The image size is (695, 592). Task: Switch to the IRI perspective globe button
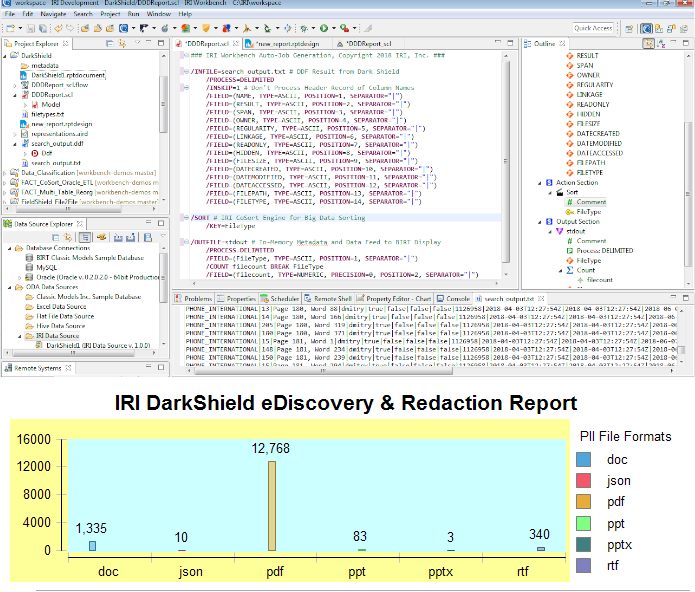pyautogui.click(x=646, y=29)
